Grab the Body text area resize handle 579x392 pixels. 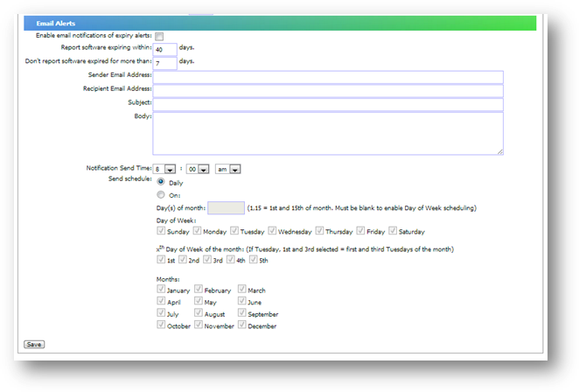point(500,151)
